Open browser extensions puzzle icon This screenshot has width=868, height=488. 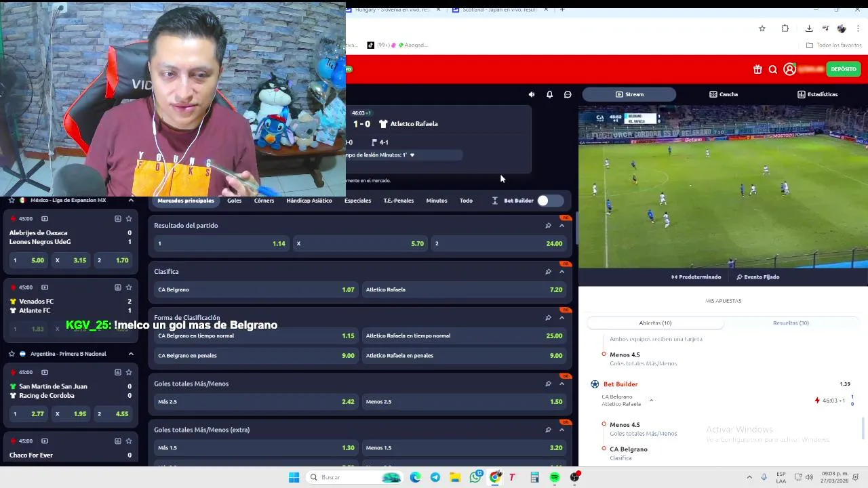coord(785,28)
